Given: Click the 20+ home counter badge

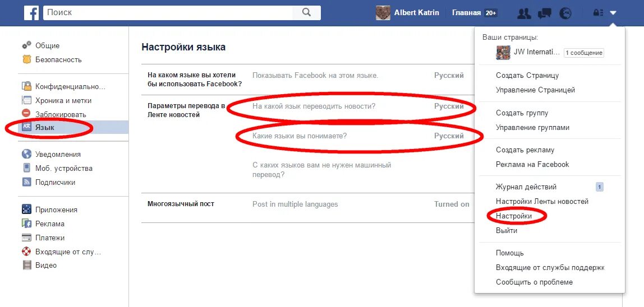Looking at the screenshot, I should pyautogui.click(x=490, y=13).
